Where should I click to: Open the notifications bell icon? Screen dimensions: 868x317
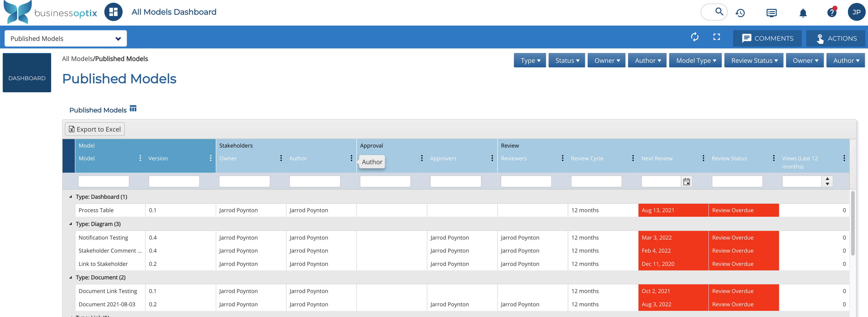[x=803, y=13]
